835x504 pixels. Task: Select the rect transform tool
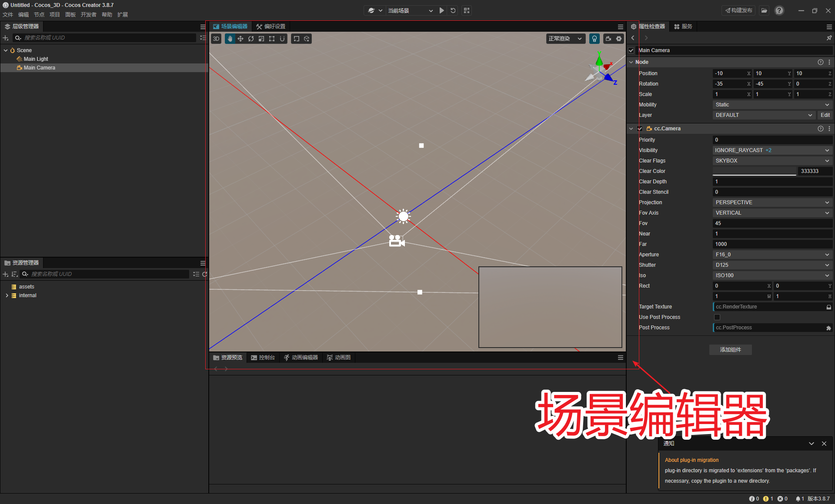point(272,39)
